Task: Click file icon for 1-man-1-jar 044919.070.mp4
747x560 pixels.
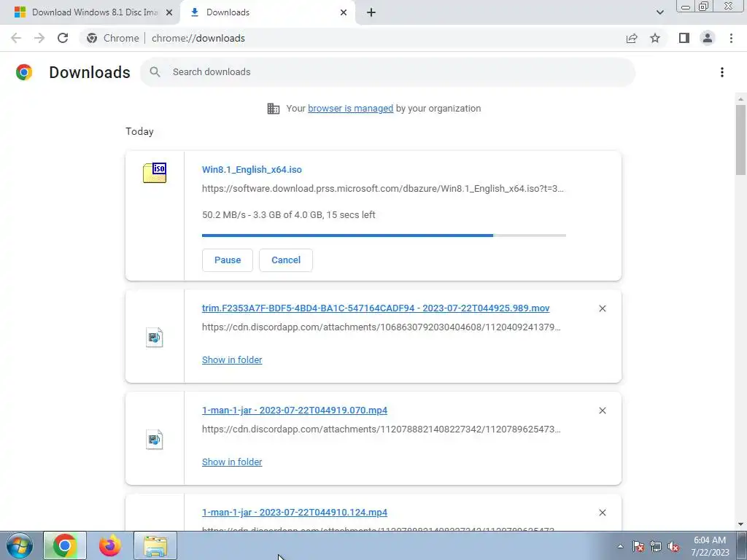Action: tap(155, 439)
